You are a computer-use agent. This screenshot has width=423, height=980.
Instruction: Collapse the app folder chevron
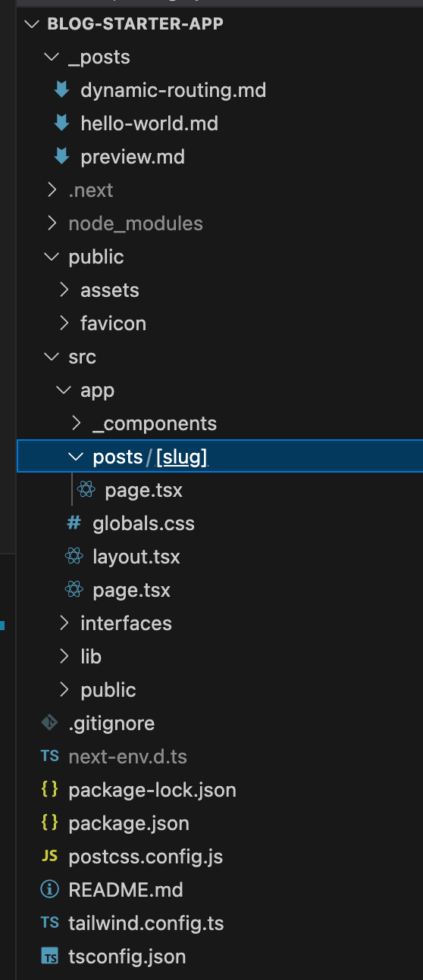pyautogui.click(x=64, y=390)
